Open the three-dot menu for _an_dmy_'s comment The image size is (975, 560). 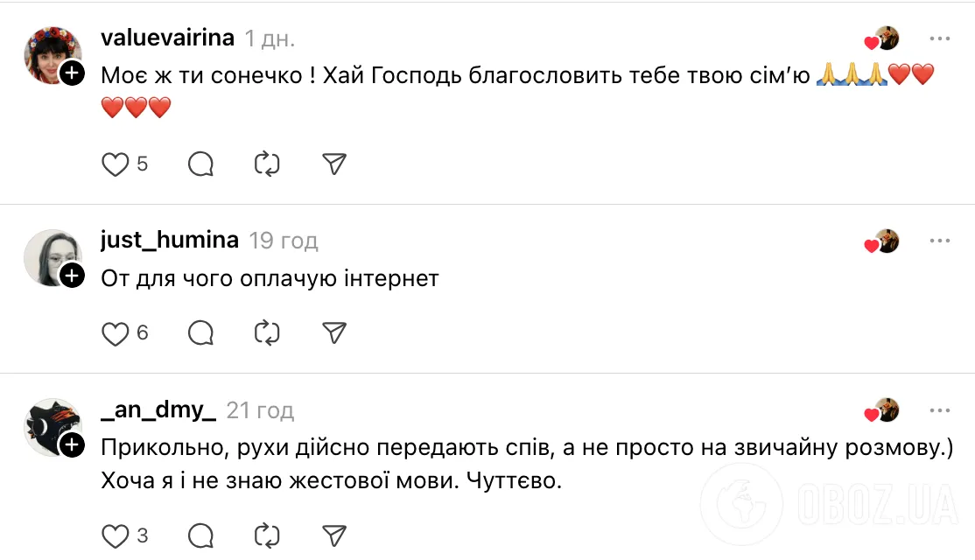[940, 409]
